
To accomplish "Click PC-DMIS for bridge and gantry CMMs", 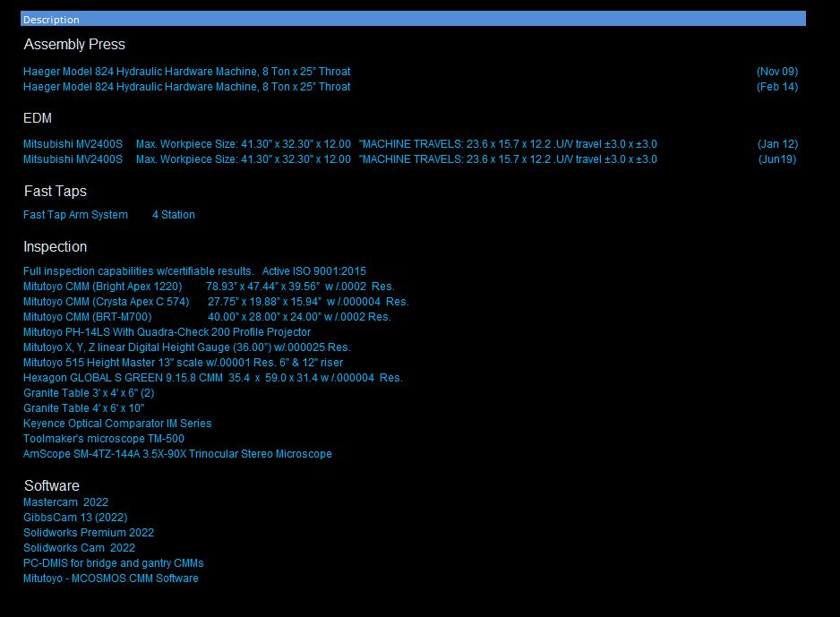I will (x=114, y=563).
